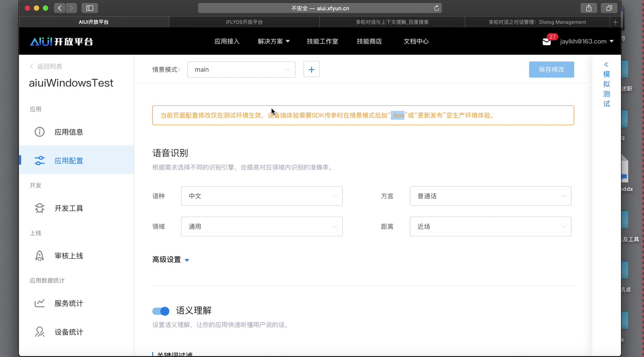The height and width of the screenshot is (357, 644).
Task: Open the Safari share button
Action: [589, 8]
